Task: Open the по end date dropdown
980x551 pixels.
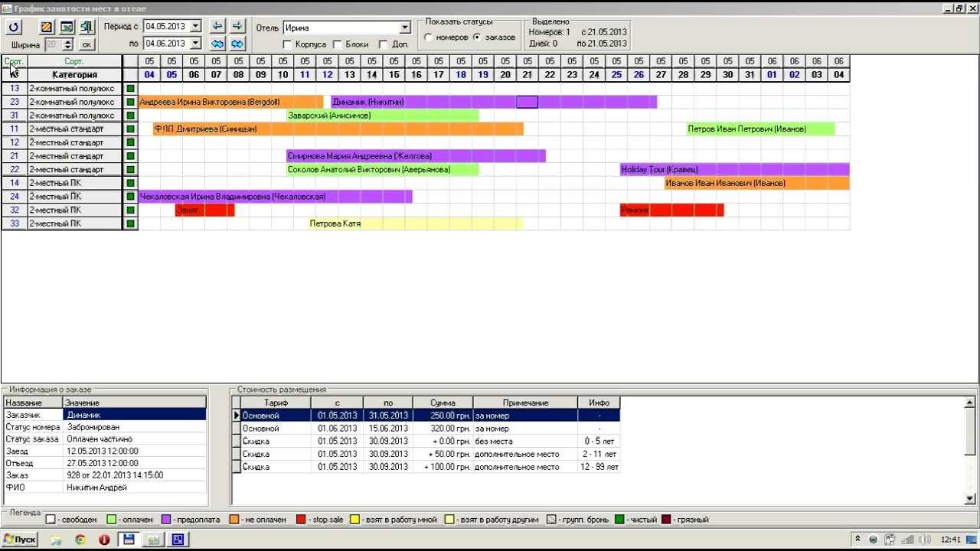Action: click(x=196, y=44)
